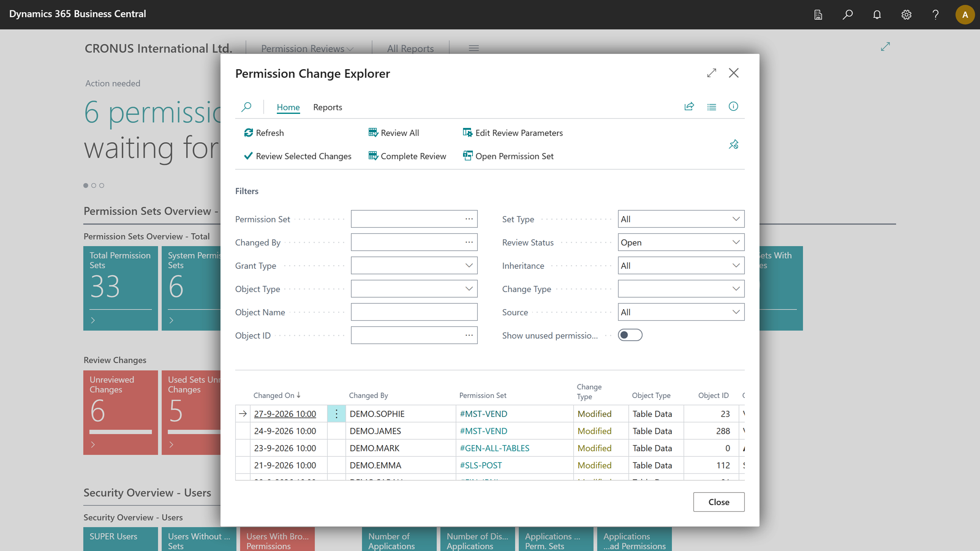Open the #GEN-ALL-TABLES permission set link

point(495,448)
